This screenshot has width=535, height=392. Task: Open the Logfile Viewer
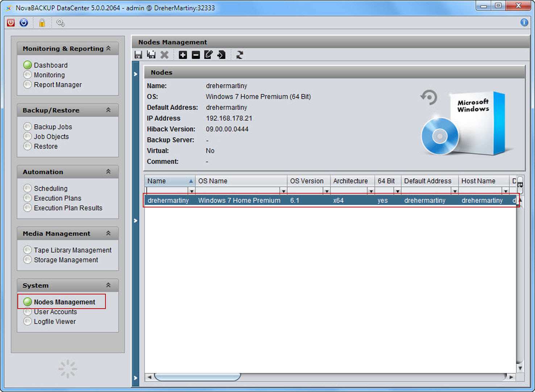click(54, 321)
